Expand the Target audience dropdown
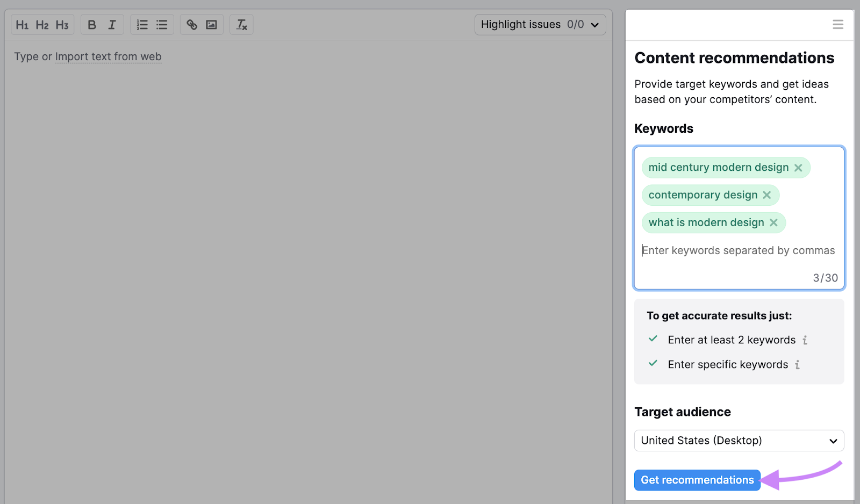This screenshot has height=504, width=860. point(739,441)
